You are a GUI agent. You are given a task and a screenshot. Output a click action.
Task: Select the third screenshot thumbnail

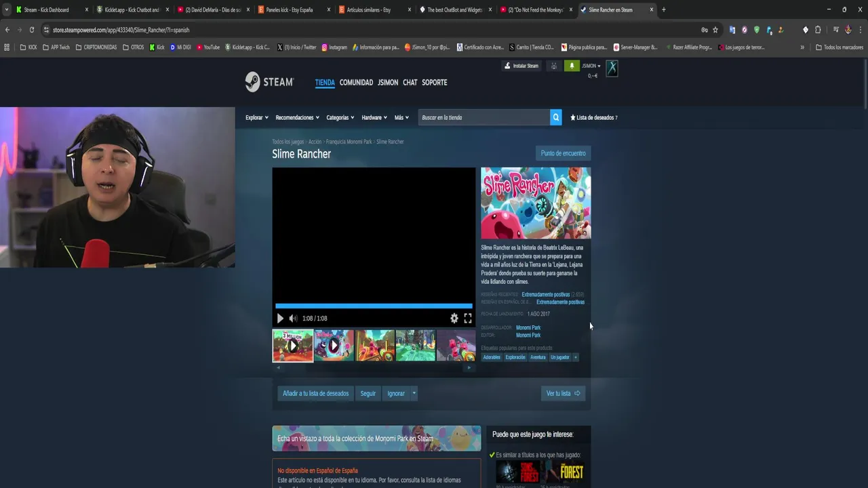(x=375, y=346)
